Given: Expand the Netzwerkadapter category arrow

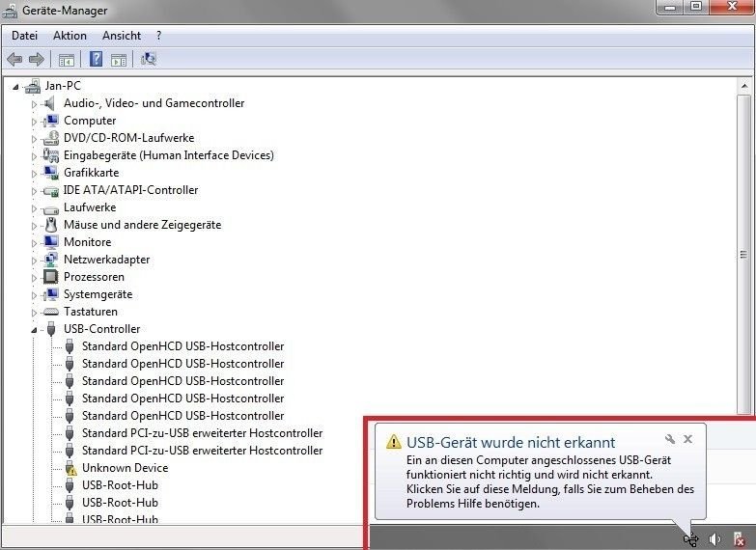Looking at the screenshot, I should pos(34,261).
